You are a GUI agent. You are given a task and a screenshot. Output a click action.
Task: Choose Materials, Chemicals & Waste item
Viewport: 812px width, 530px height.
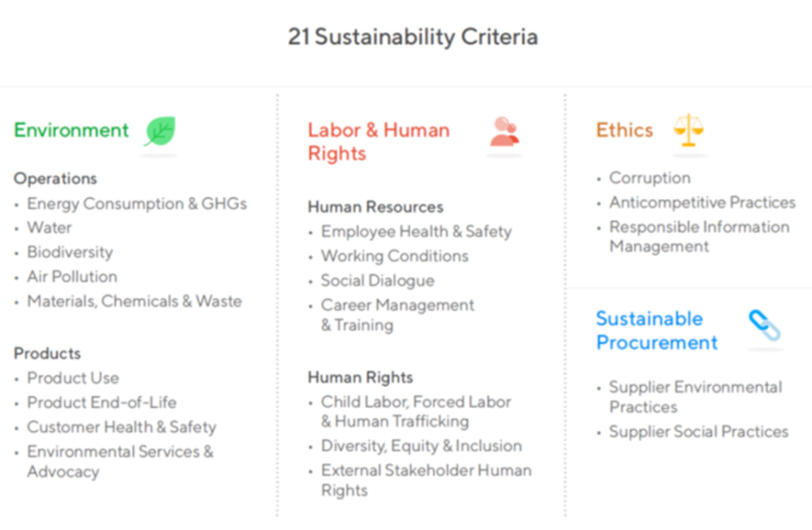(134, 301)
